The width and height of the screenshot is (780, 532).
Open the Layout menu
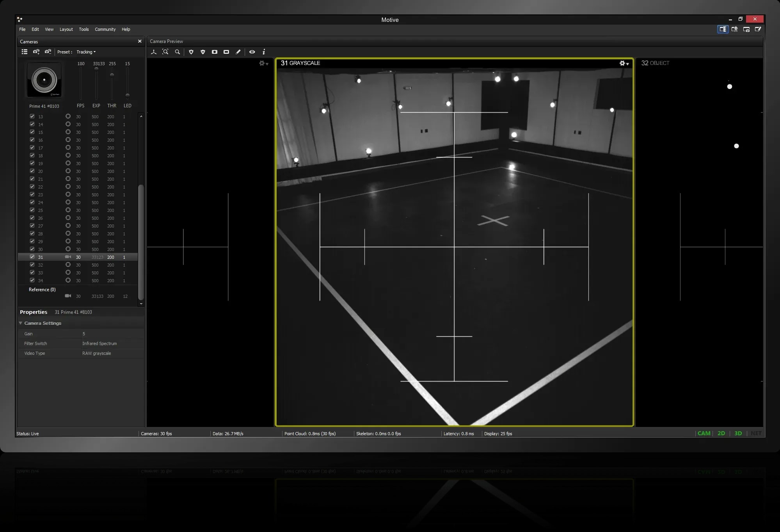point(66,29)
